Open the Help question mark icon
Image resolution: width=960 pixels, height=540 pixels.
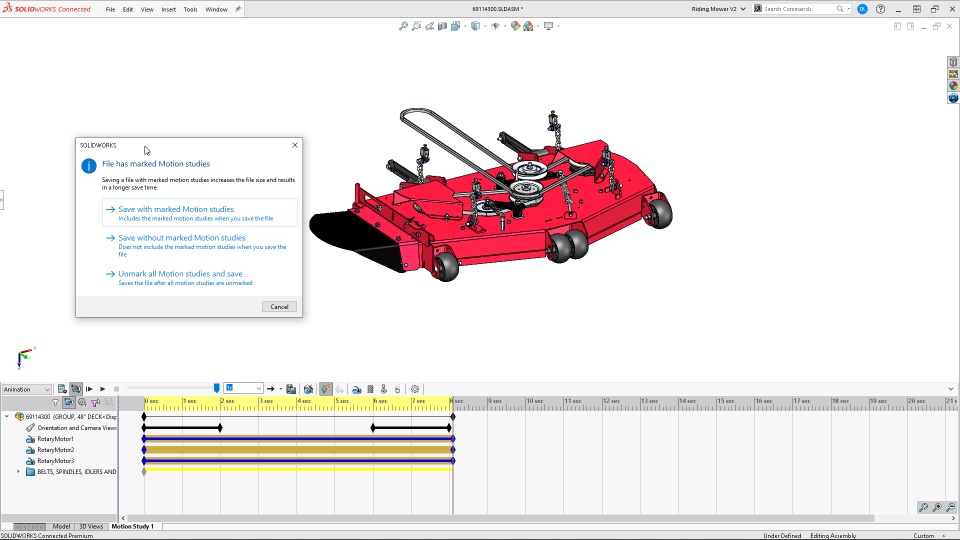[880, 9]
